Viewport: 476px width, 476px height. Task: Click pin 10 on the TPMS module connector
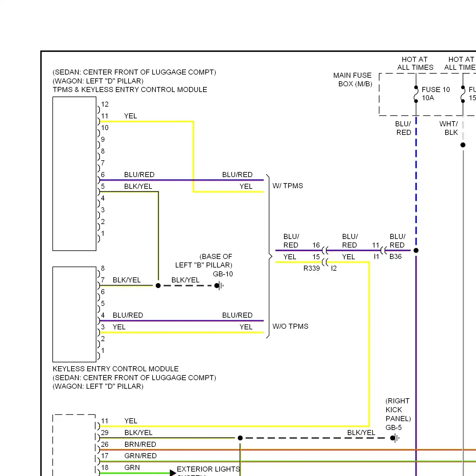click(105, 128)
